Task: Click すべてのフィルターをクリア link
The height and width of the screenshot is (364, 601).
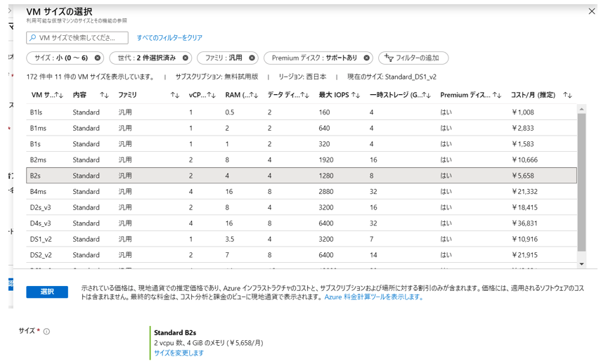Action: point(169,37)
